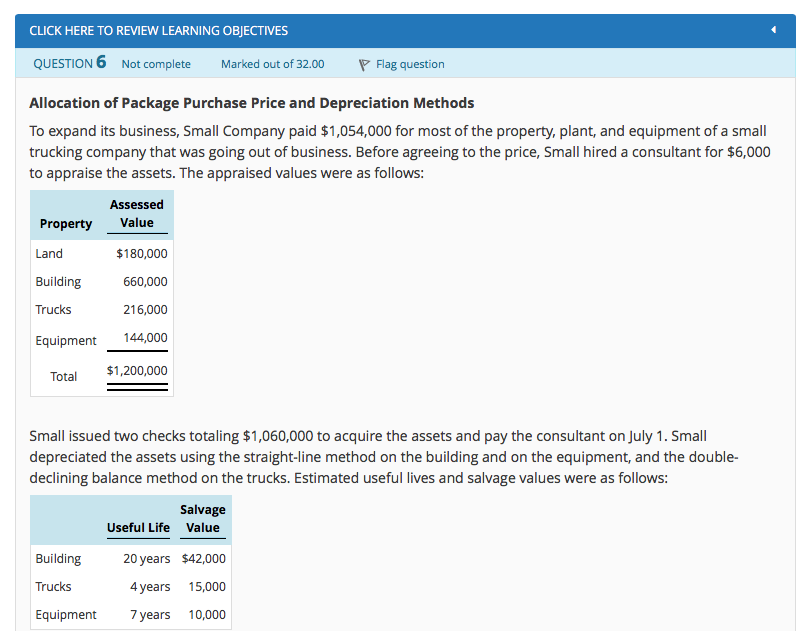The width and height of the screenshot is (804, 631).
Task: Select the Trucks label in the assessed value table
Action: (x=53, y=310)
